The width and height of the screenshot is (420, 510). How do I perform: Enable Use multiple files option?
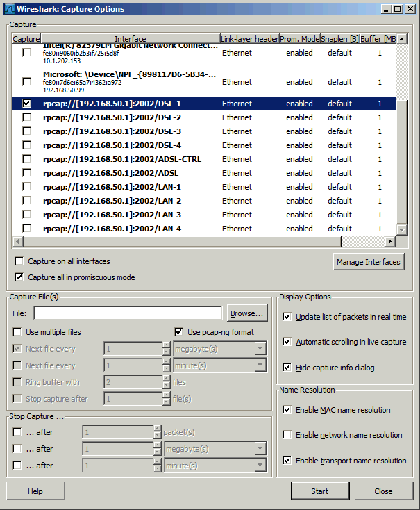(17, 332)
